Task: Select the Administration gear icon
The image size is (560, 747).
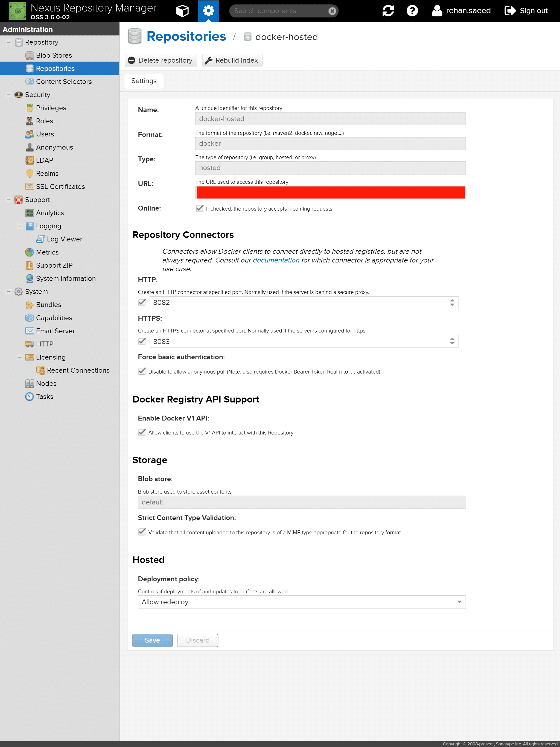Action: [208, 10]
